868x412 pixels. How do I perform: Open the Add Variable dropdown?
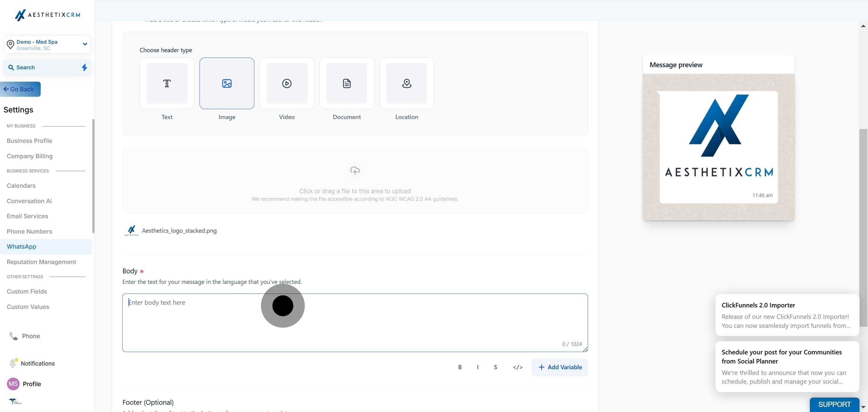coord(560,367)
